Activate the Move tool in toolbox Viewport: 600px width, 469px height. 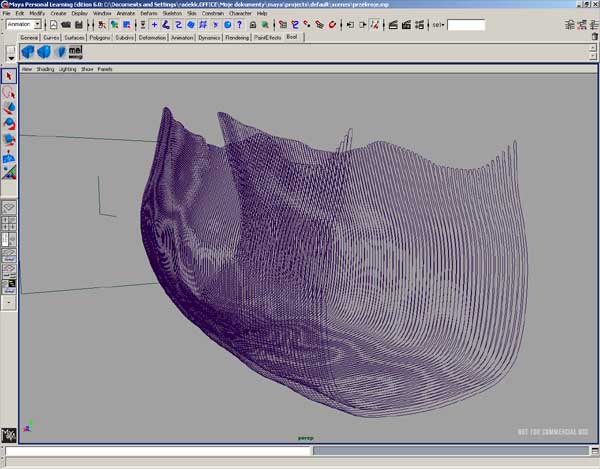click(x=9, y=108)
